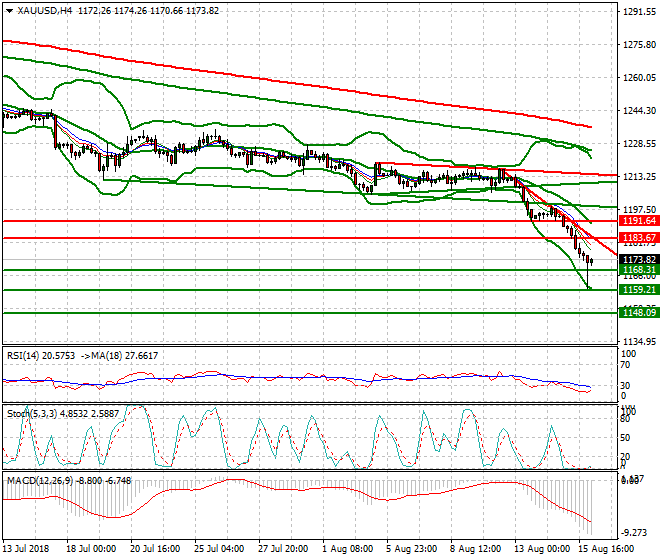Click the black 1173.82 current price tag
This screenshot has width=660, height=560.
point(638,259)
